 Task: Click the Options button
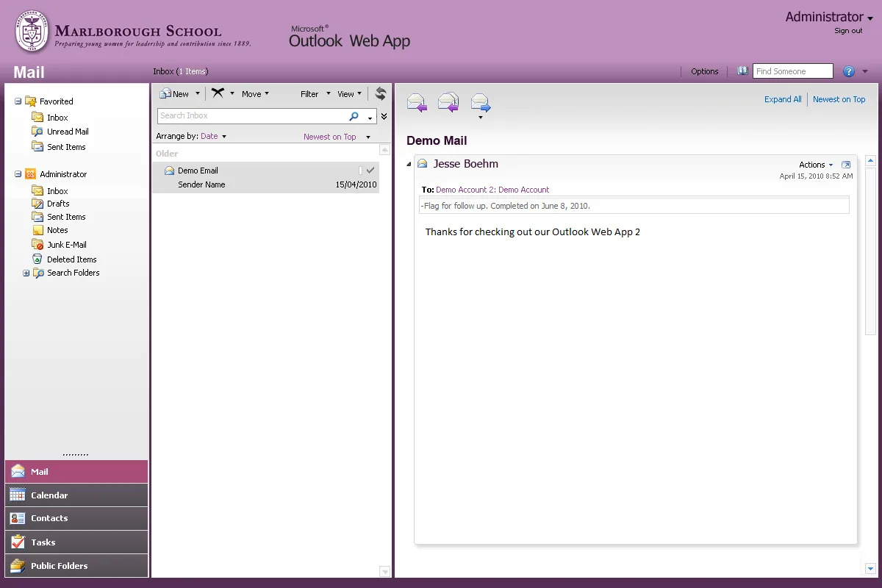pyautogui.click(x=705, y=71)
